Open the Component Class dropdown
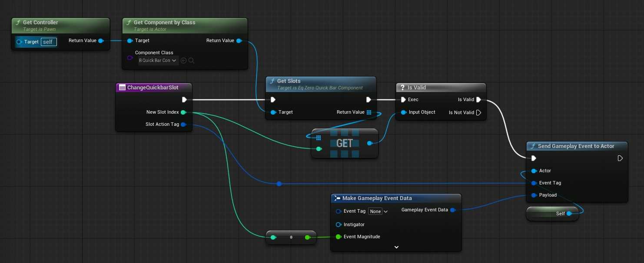The image size is (644, 263). (157, 61)
